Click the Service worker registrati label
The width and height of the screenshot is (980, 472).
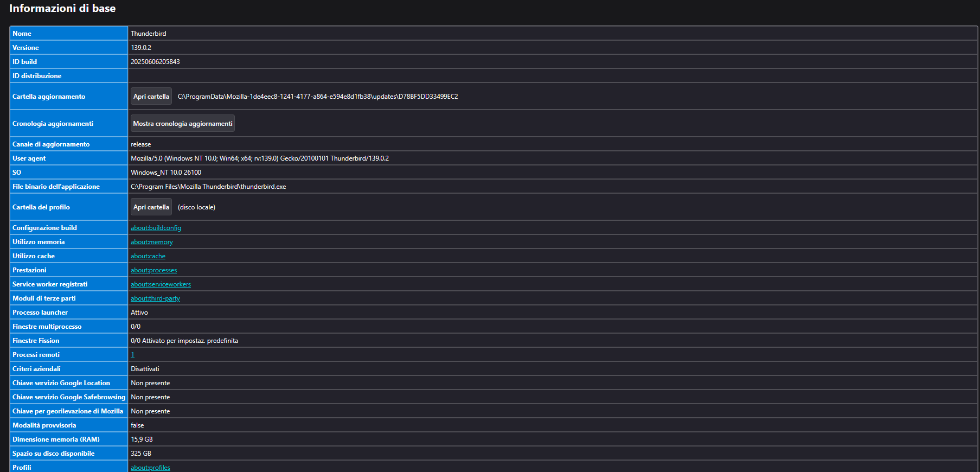[50, 284]
